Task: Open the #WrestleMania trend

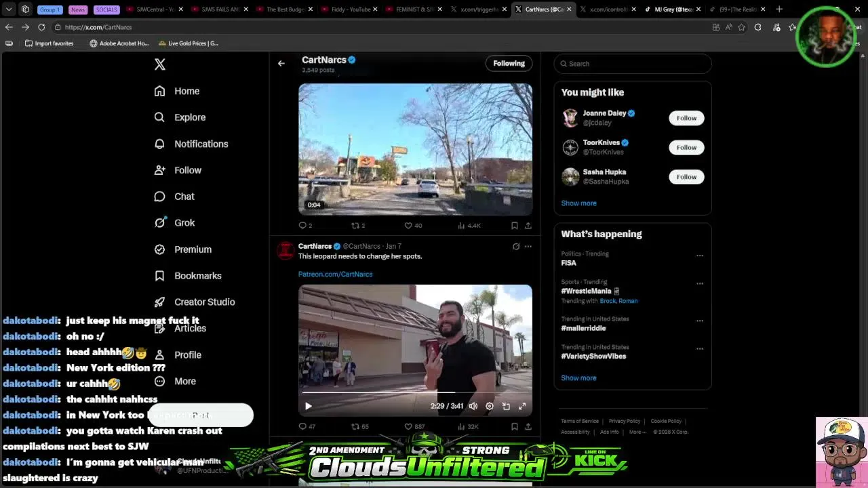Action: 586,291
